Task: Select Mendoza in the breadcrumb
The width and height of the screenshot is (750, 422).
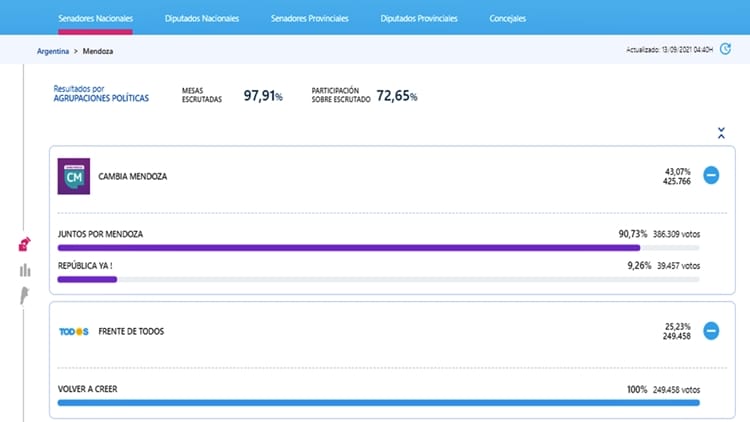Action: (x=98, y=51)
